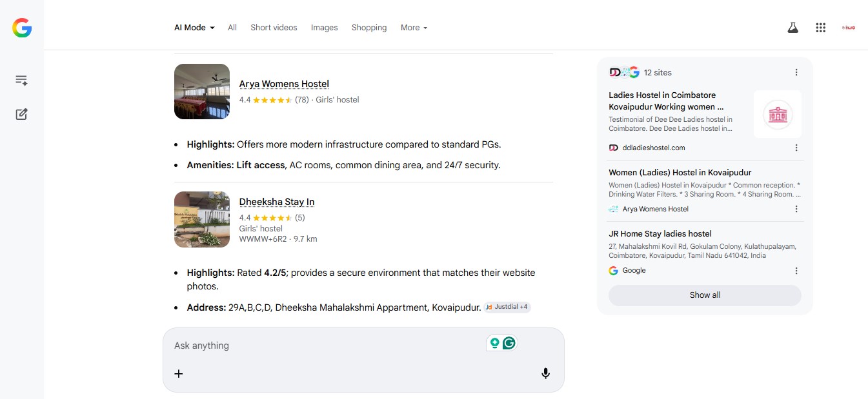Screen dimensions: 868x399
Task: Click the Show all button
Action: pyautogui.click(x=705, y=295)
